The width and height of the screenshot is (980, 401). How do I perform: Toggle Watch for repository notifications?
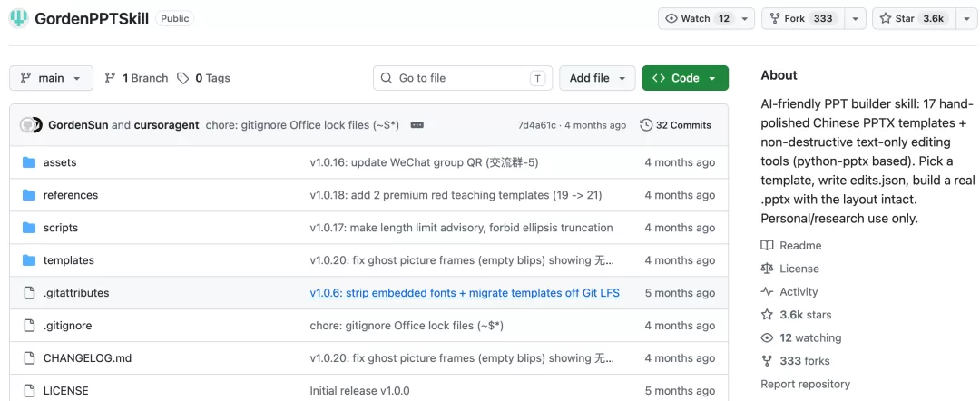(698, 19)
